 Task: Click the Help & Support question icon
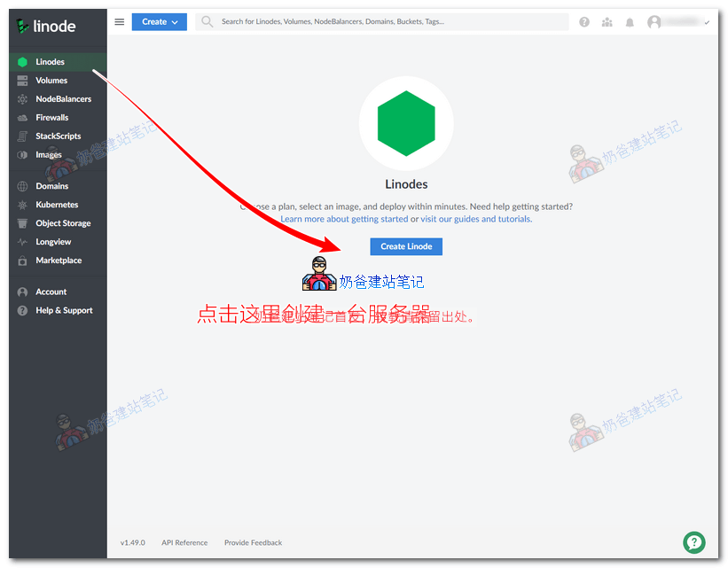coord(22,310)
